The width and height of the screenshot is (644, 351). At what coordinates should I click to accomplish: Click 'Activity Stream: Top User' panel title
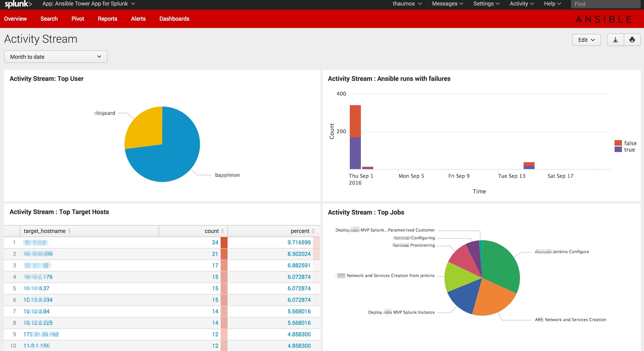point(47,79)
